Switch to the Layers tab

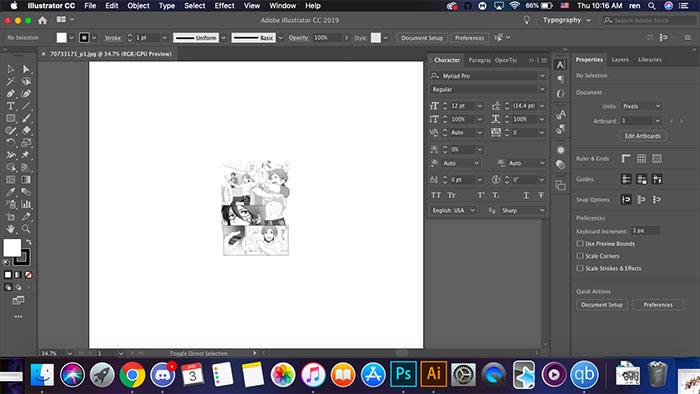coord(620,59)
